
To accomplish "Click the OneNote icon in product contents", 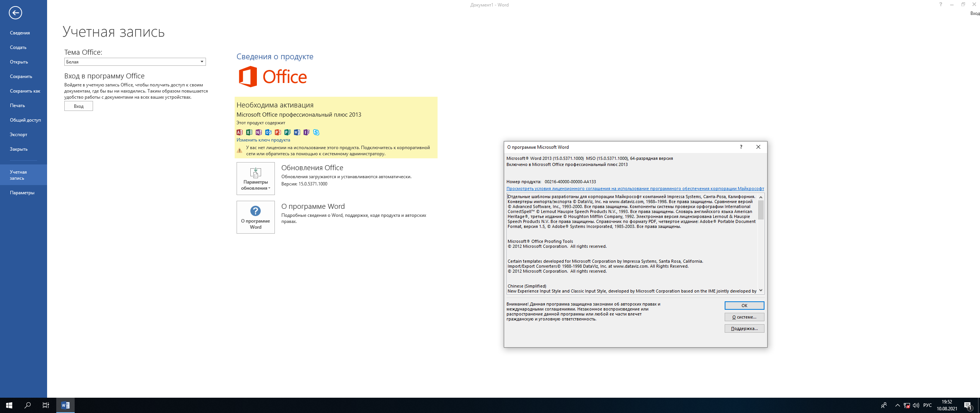I will click(259, 132).
